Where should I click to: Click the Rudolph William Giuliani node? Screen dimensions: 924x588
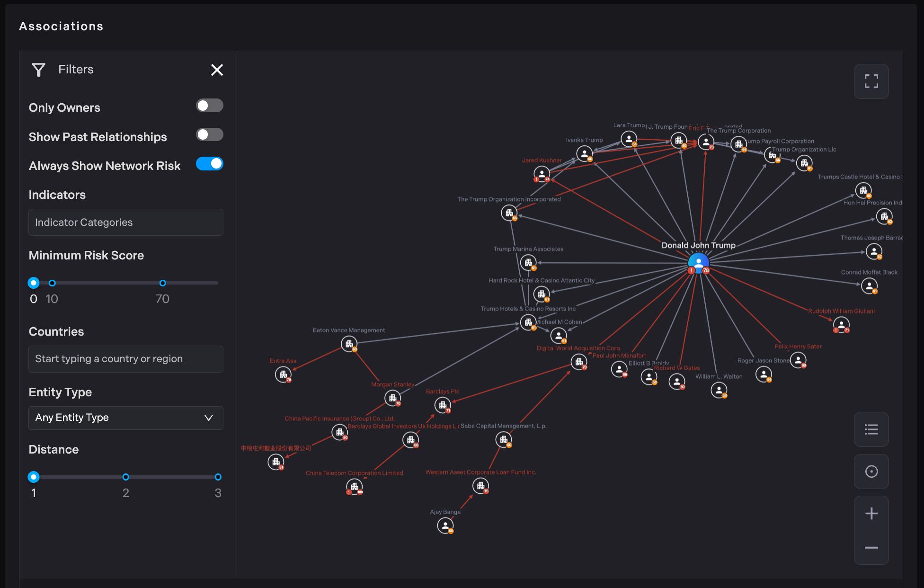pyautogui.click(x=841, y=325)
